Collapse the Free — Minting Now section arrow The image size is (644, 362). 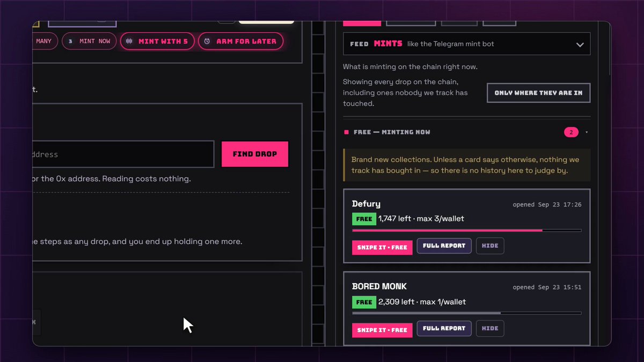[587, 132]
